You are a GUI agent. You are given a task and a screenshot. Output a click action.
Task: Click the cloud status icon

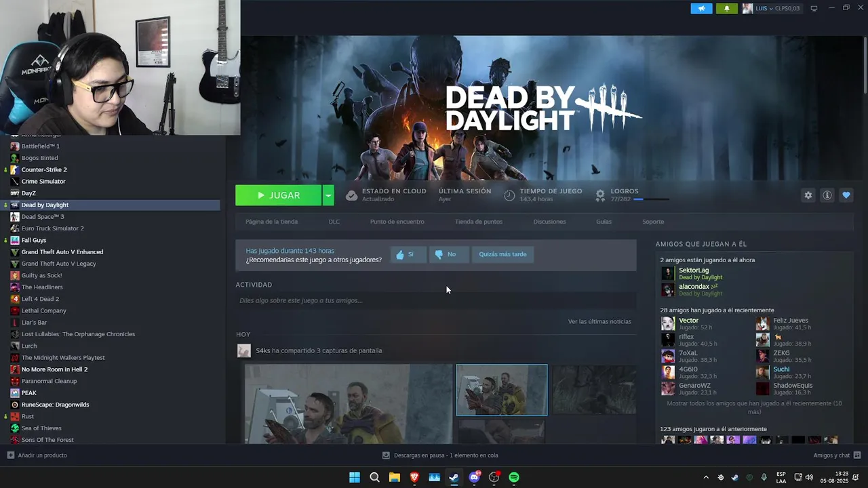coord(351,195)
